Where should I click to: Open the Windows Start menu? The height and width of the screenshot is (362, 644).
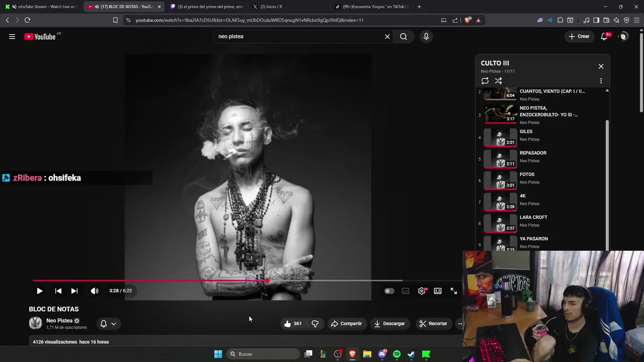point(218,354)
